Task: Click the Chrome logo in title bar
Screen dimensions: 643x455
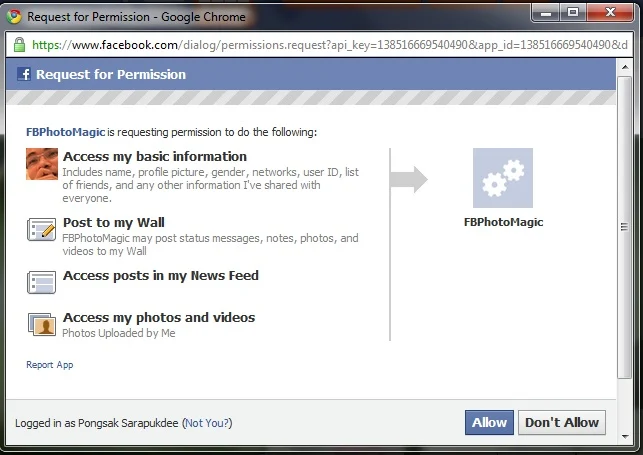Action: [x=14, y=17]
